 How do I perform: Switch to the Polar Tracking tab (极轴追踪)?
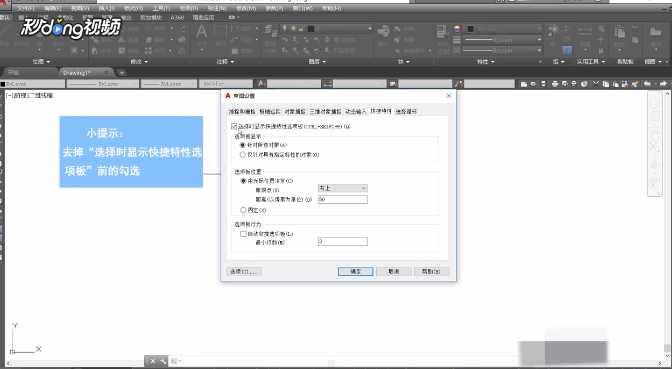(x=270, y=111)
